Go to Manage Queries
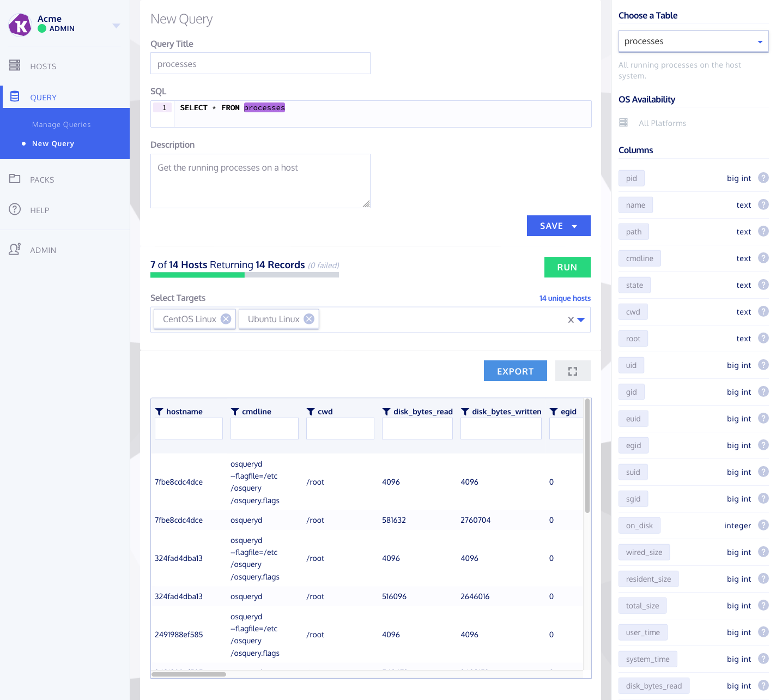776x700 pixels. (x=61, y=124)
